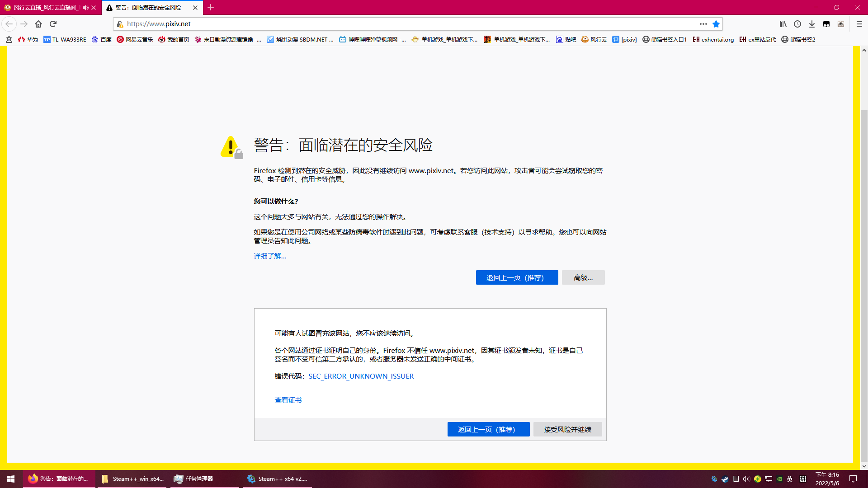Click 接受风险并继续 to proceed
The image size is (868, 488).
click(567, 429)
